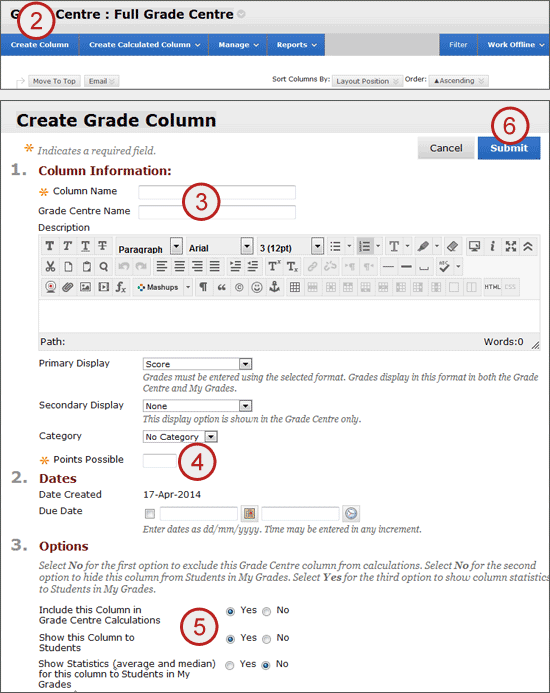Expand the Mashups dropdown
The image size is (550, 693).
coord(188,287)
